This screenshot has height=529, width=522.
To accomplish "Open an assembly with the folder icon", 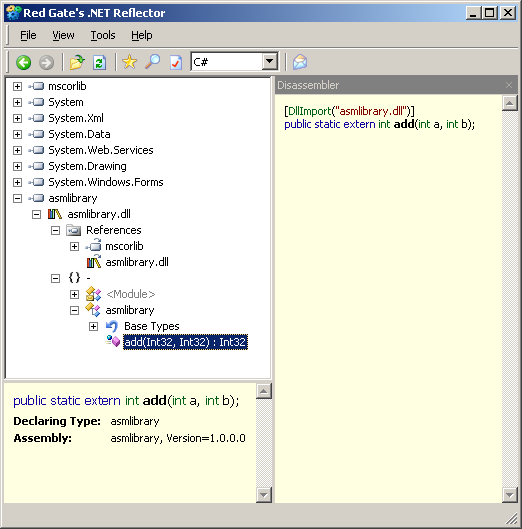I will coord(77,62).
